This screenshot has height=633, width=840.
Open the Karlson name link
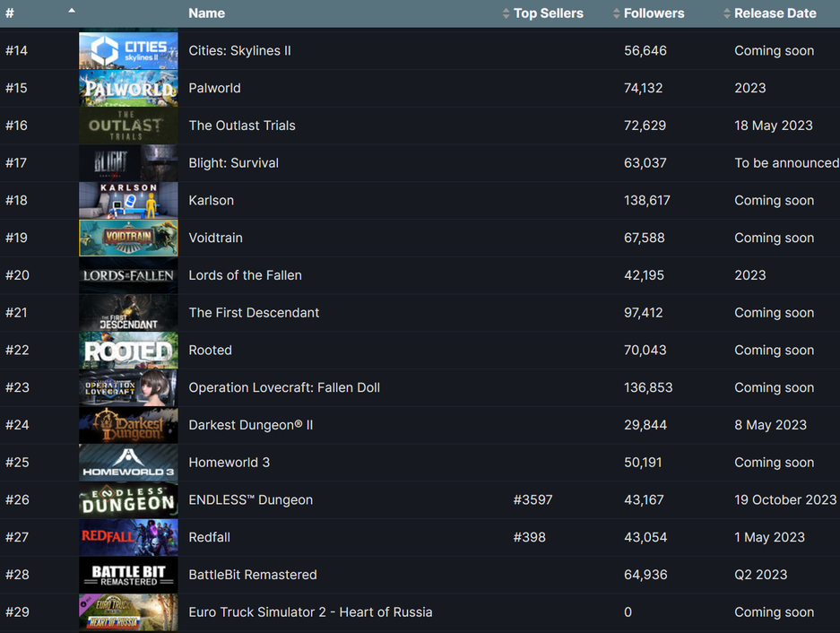coord(211,201)
